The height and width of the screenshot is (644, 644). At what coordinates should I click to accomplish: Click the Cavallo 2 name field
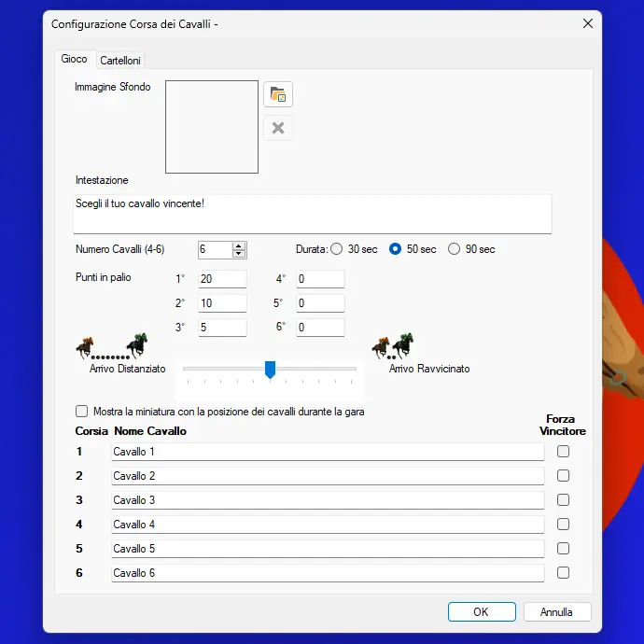click(328, 476)
